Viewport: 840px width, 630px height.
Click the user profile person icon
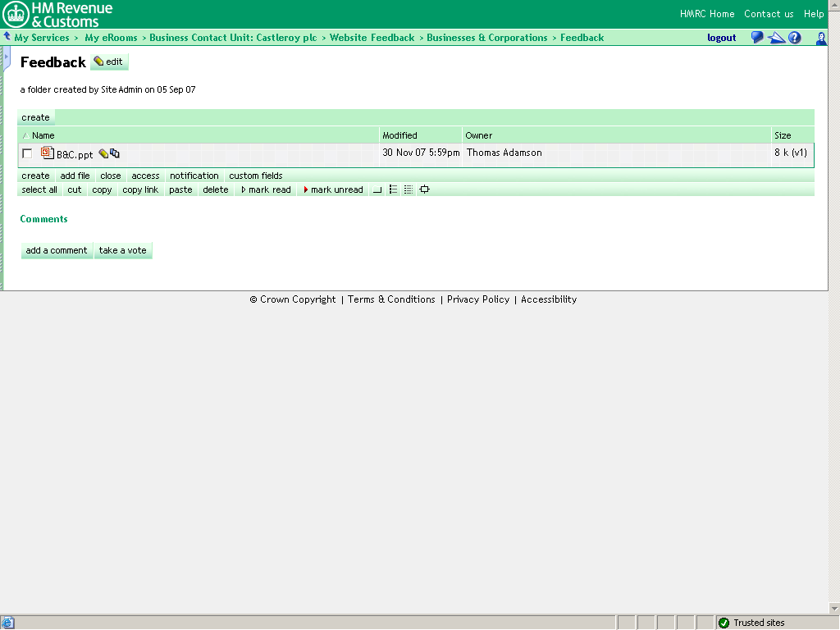(820, 38)
